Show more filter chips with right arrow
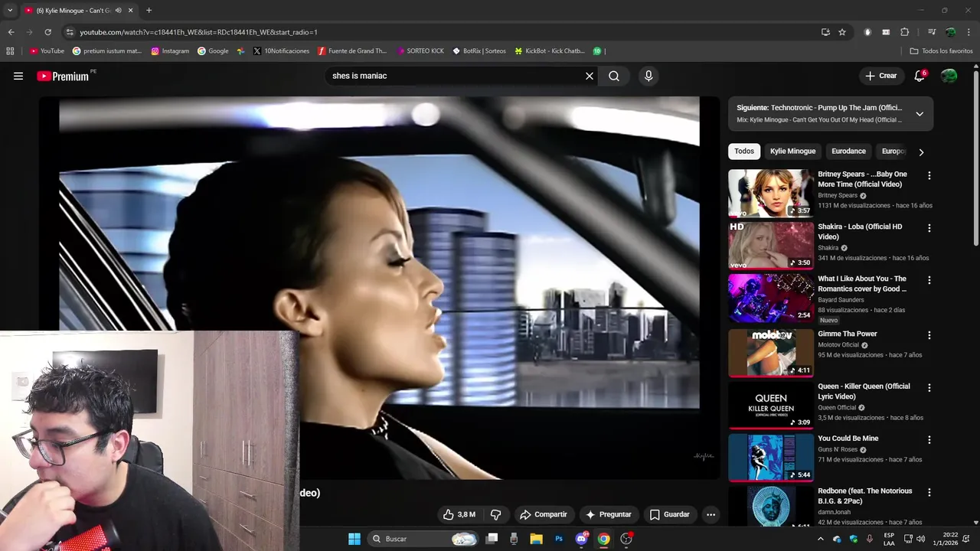 coord(921,152)
